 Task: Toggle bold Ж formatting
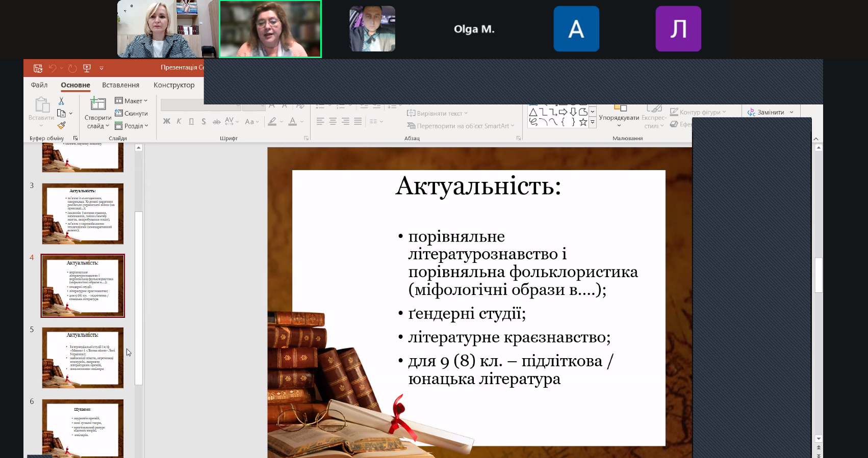166,121
